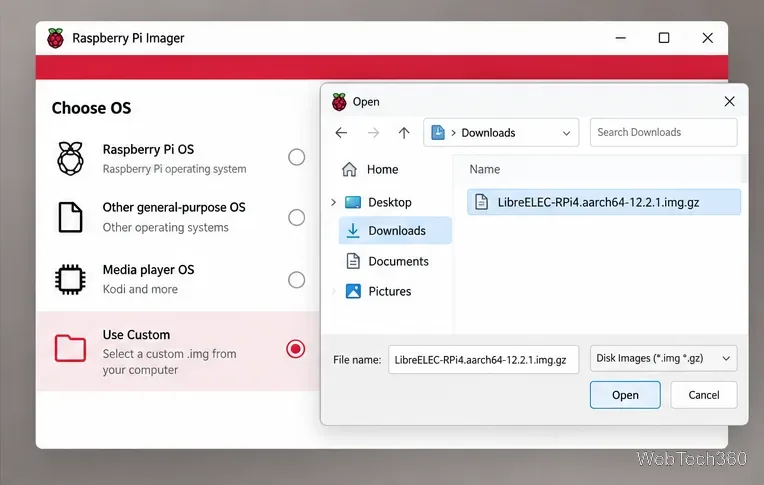Expand the Desktop tree node
Screen dimensions: 764x485
coord(333,202)
